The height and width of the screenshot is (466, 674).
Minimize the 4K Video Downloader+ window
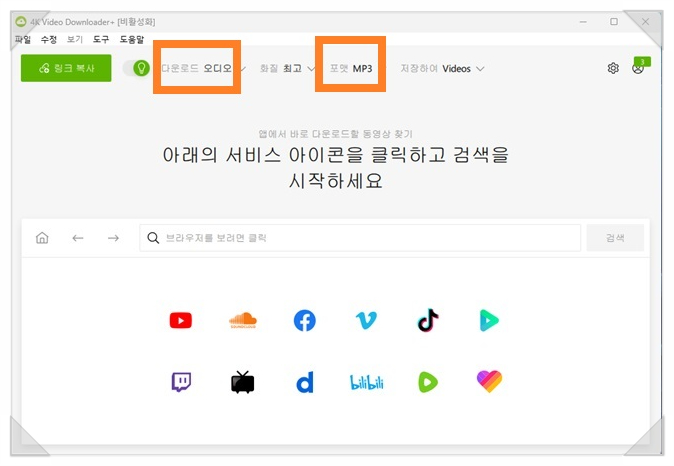coord(583,22)
